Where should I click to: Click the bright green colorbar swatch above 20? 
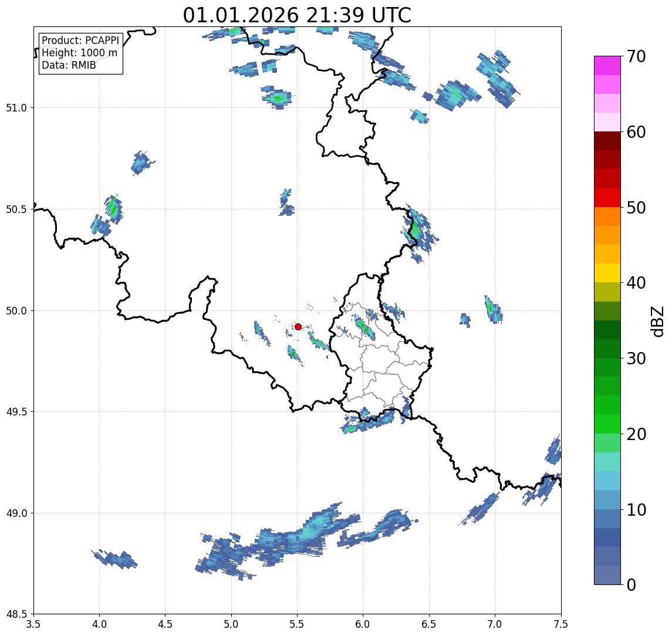607,424
